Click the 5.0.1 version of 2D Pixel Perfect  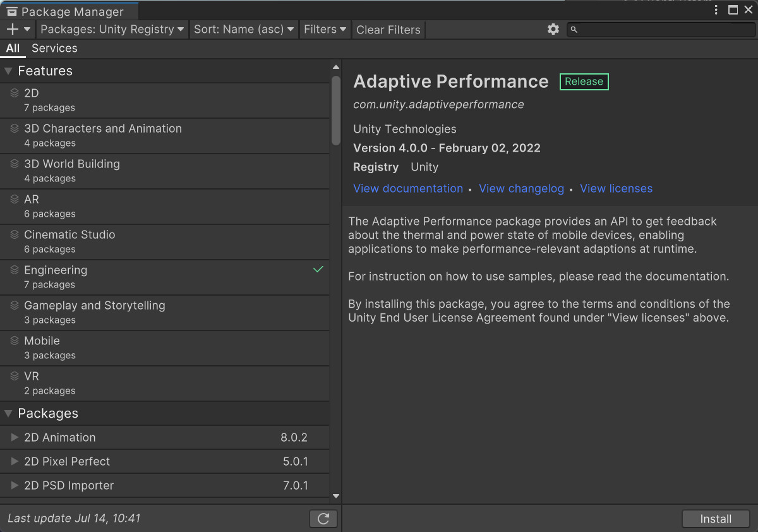pos(295,461)
